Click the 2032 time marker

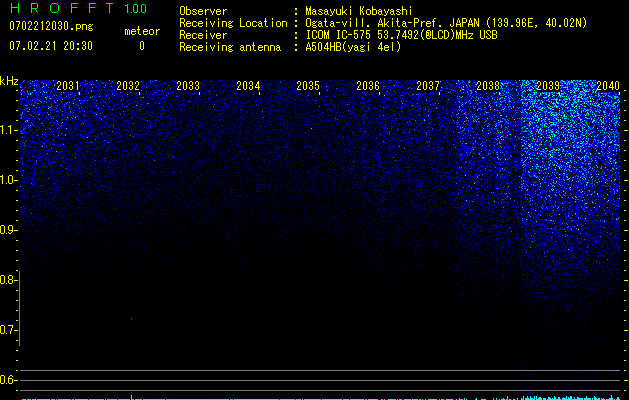click(128, 85)
